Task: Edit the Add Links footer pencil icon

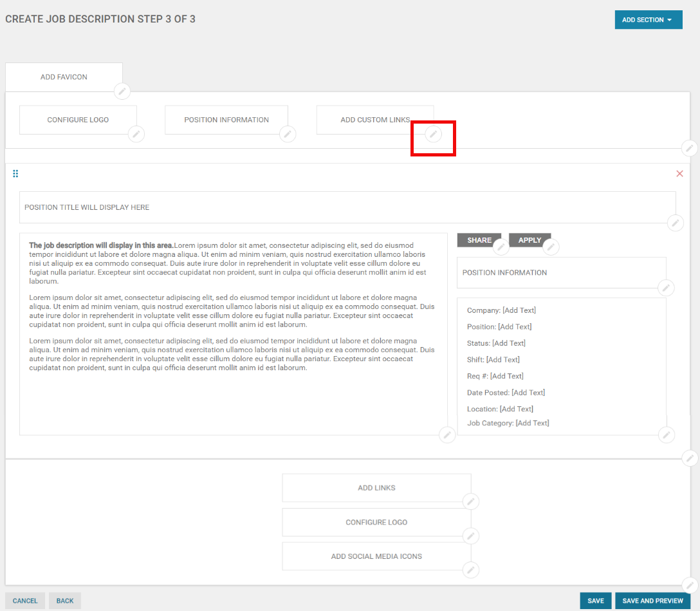Action: click(x=471, y=502)
